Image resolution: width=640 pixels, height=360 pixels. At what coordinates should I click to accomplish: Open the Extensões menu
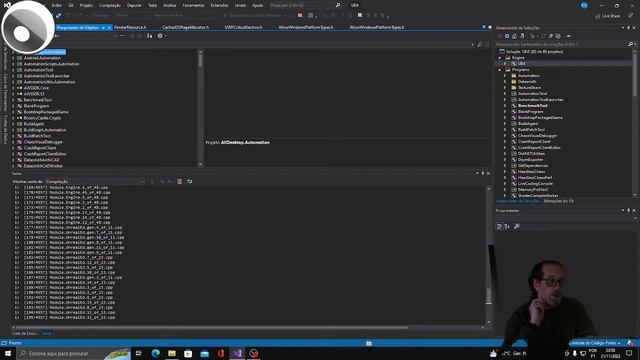click(220, 5)
